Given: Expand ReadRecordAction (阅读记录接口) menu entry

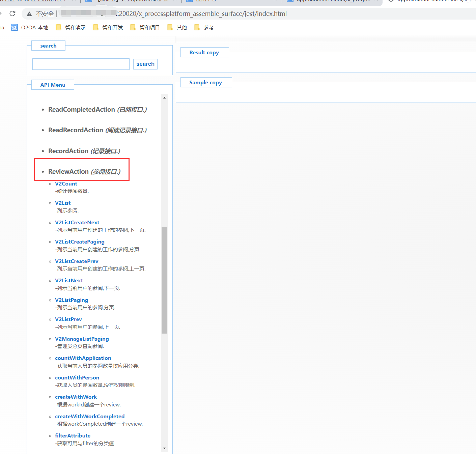Looking at the screenshot, I should (97, 130).
